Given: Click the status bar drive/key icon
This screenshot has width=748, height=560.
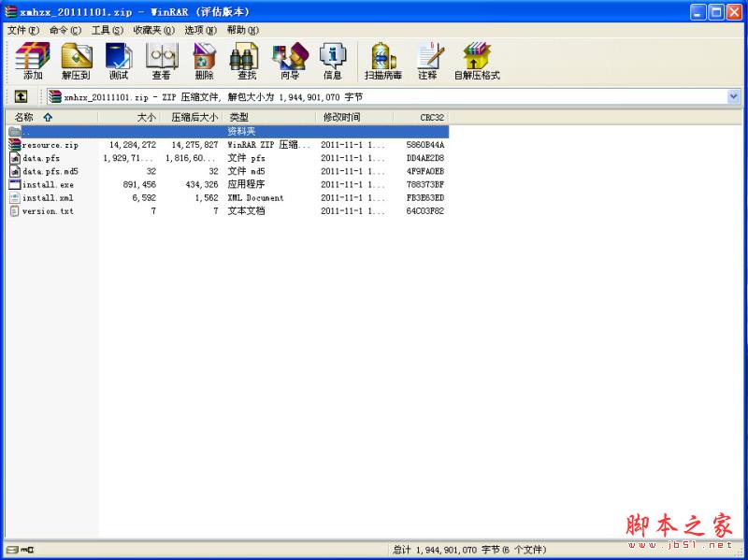Looking at the screenshot, I should click(20, 550).
